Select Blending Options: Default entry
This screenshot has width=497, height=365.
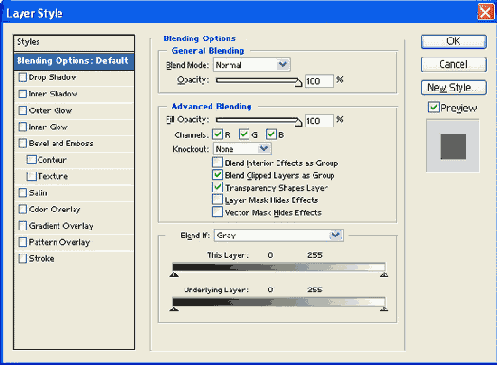[x=74, y=61]
